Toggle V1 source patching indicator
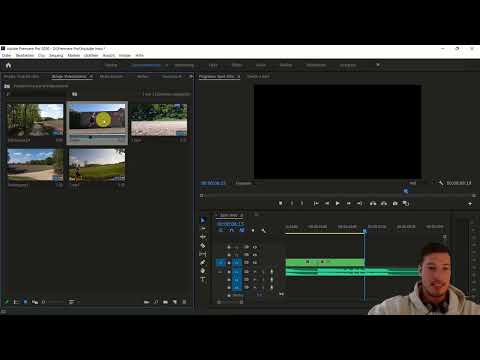Viewport: 480px width, 360px height. [x=221, y=263]
